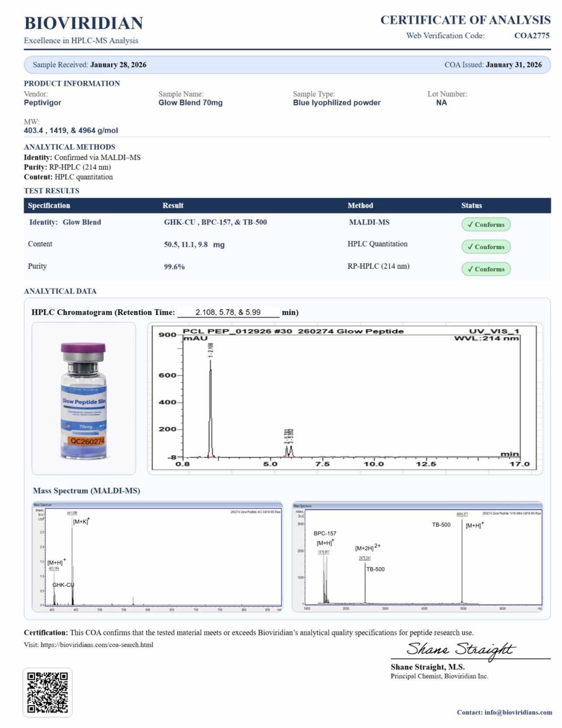Click the Specification column header
Viewport: 562px width, 728px height.
pyautogui.click(x=49, y=206)
